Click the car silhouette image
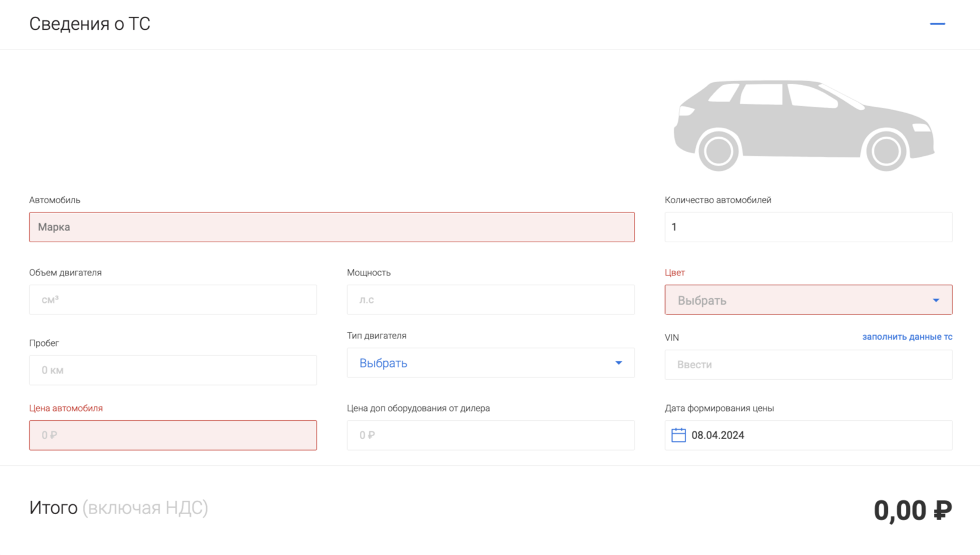 [x=804, y=125]
